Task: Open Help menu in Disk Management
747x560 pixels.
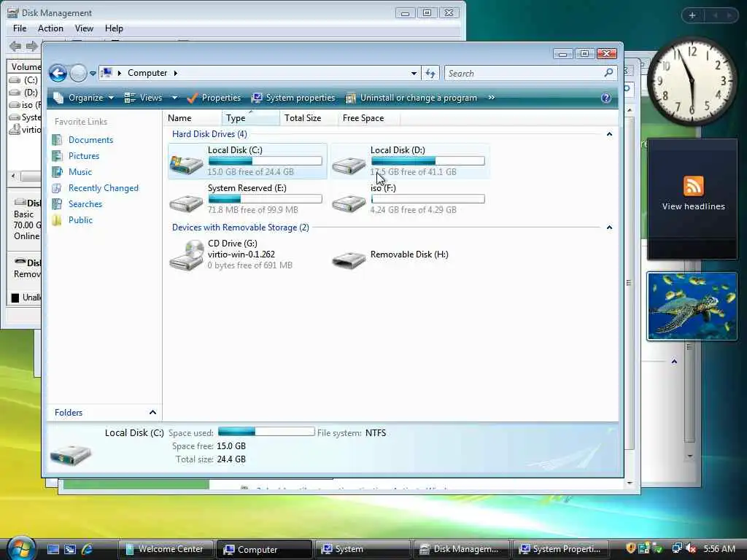Action: [114, 28]
